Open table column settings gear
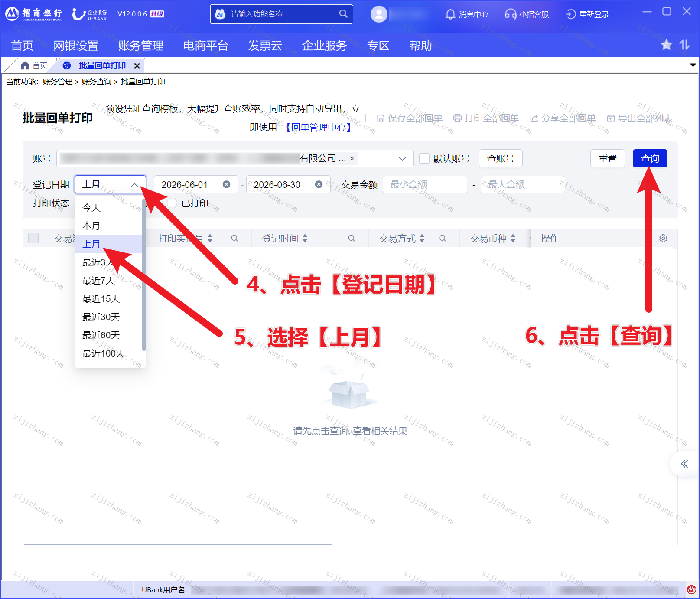Screen dimensions: 700x599 pos(663,238)
